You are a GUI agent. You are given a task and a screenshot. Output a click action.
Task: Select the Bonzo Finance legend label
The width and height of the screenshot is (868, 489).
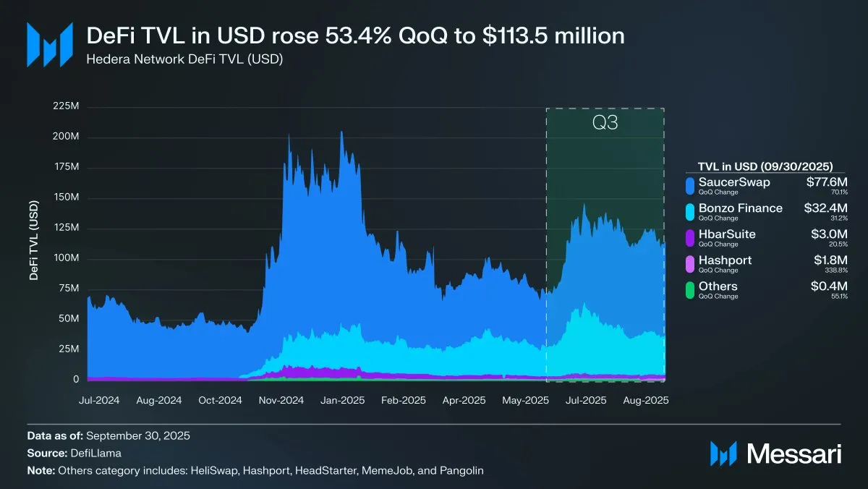(x=741, y=208)
